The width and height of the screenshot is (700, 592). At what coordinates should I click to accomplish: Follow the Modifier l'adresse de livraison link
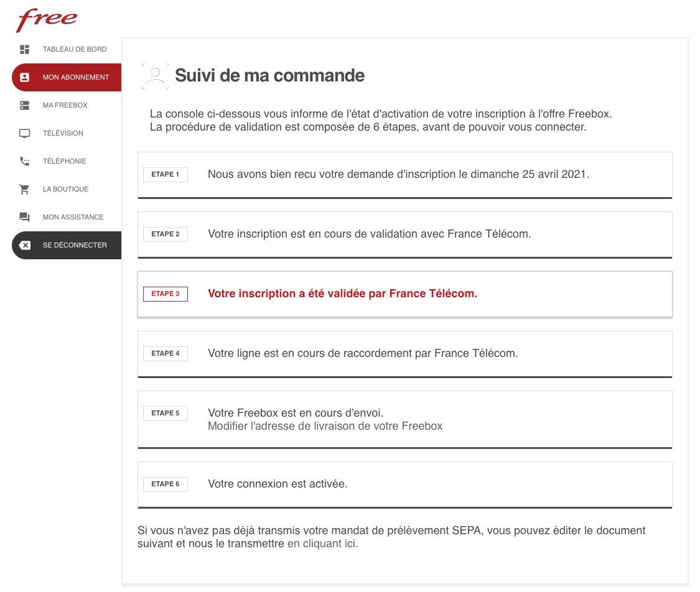point(325,427)
